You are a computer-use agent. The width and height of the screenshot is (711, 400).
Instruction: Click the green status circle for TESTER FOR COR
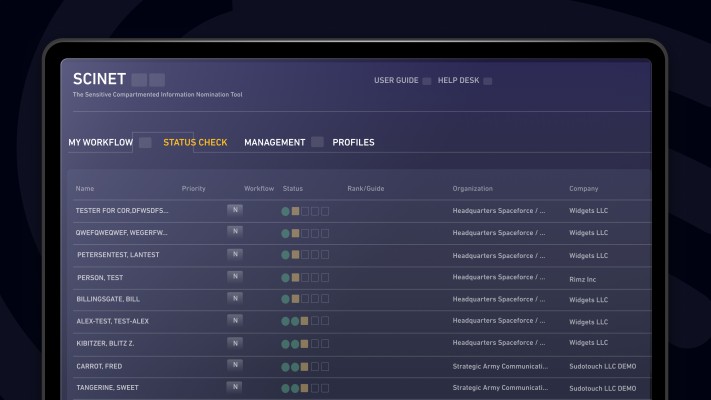pyautogui.click(x=285, y=211)
